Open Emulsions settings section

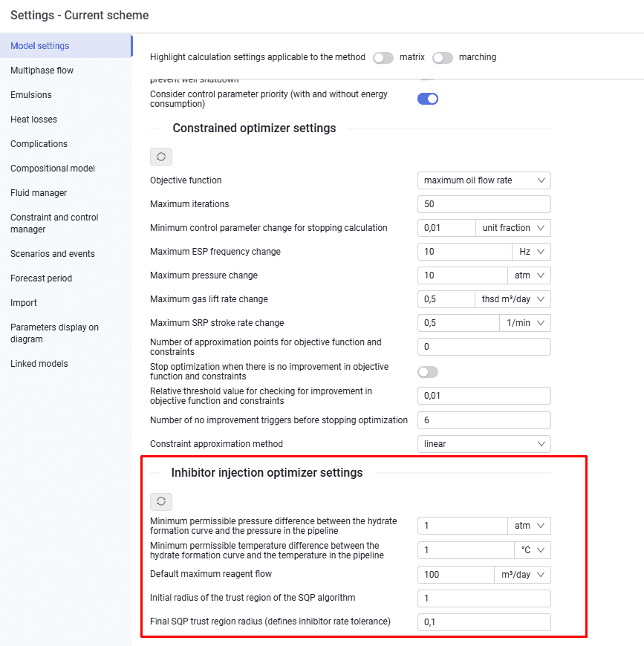(x=66, y=95)
